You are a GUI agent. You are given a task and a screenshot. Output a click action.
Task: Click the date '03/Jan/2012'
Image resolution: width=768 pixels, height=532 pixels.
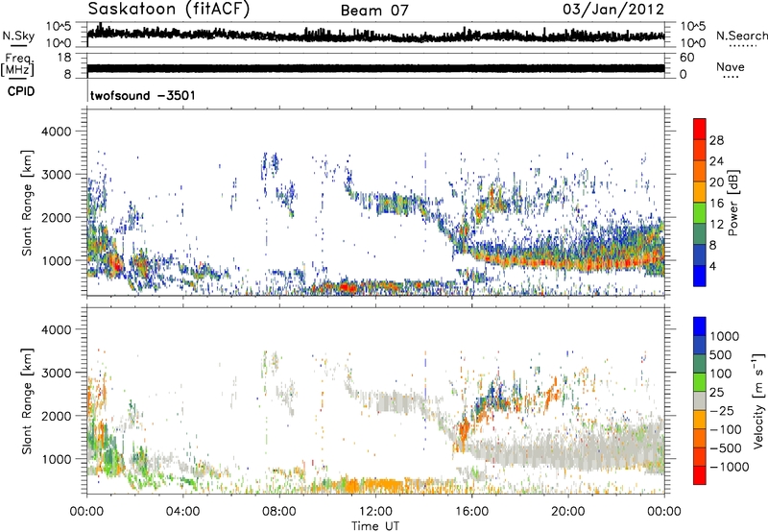[613, 10]
